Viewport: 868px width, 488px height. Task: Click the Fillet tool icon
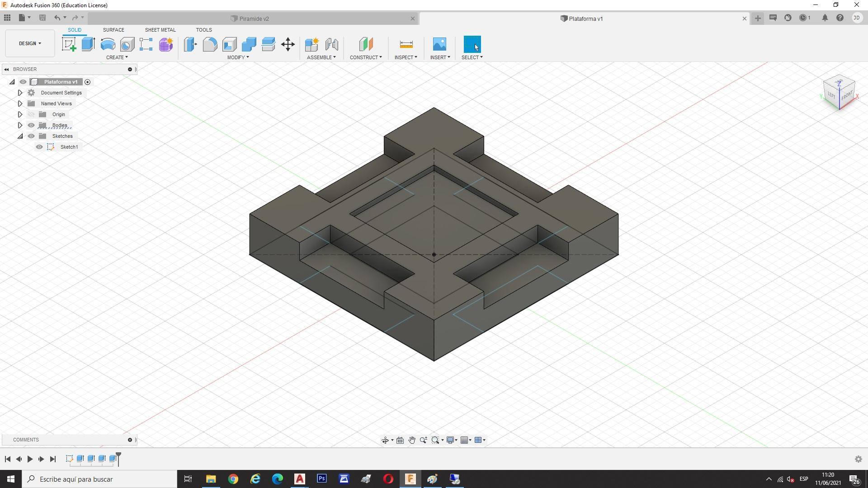tap(210, 44)
